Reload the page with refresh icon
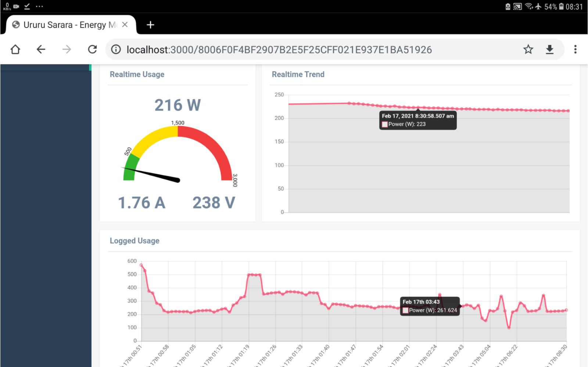Image resolution: width=588 pixels, height=367 pixels. click(92, 49)
